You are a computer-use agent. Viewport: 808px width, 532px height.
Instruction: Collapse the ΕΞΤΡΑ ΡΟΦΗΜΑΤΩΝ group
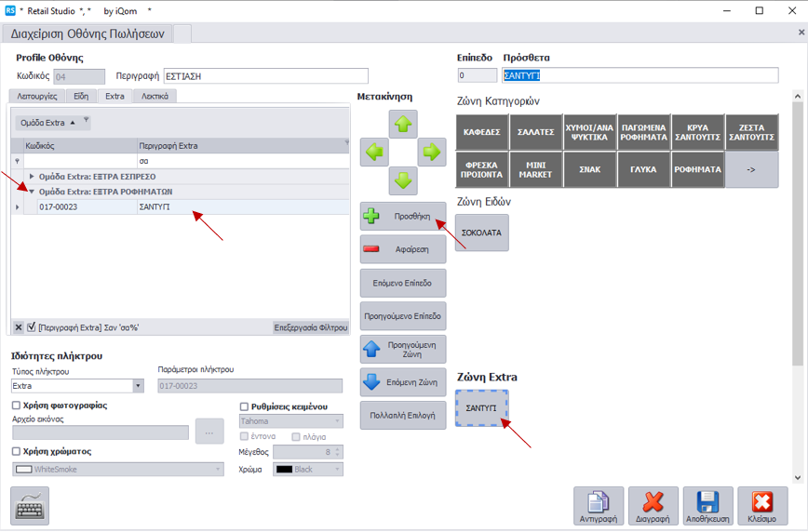[33, 192]
